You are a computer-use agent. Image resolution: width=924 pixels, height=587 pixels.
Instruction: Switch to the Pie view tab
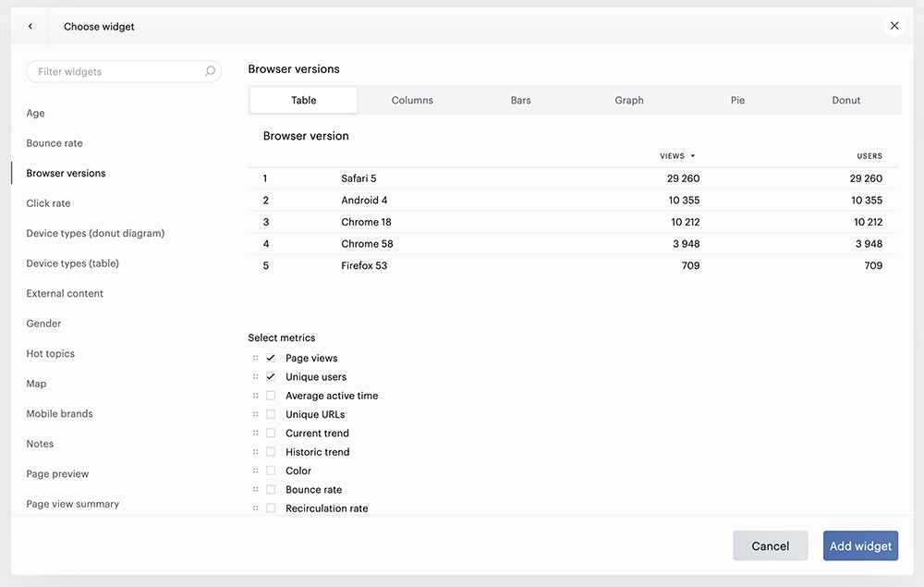point(737,100)
